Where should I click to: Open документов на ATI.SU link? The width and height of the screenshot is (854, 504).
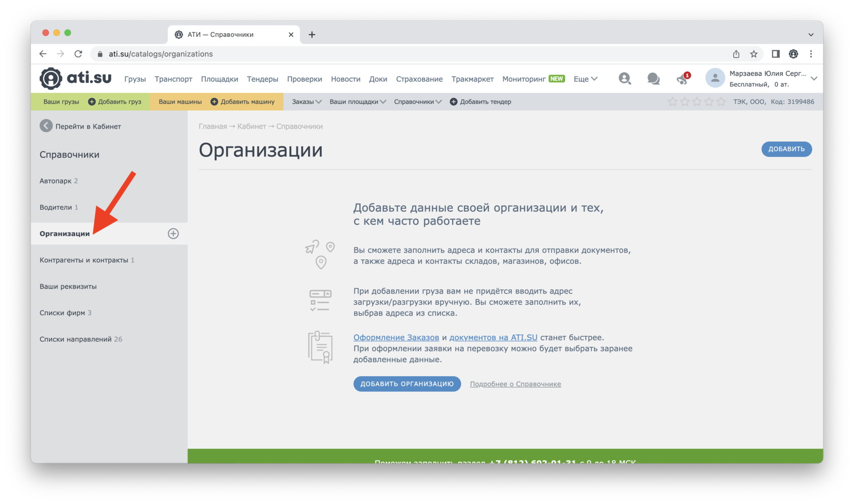coord(493,337)
